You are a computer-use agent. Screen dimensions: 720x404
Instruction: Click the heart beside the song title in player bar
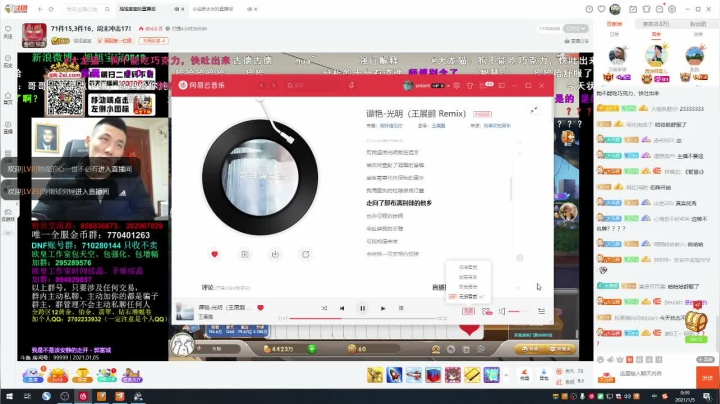260,308
